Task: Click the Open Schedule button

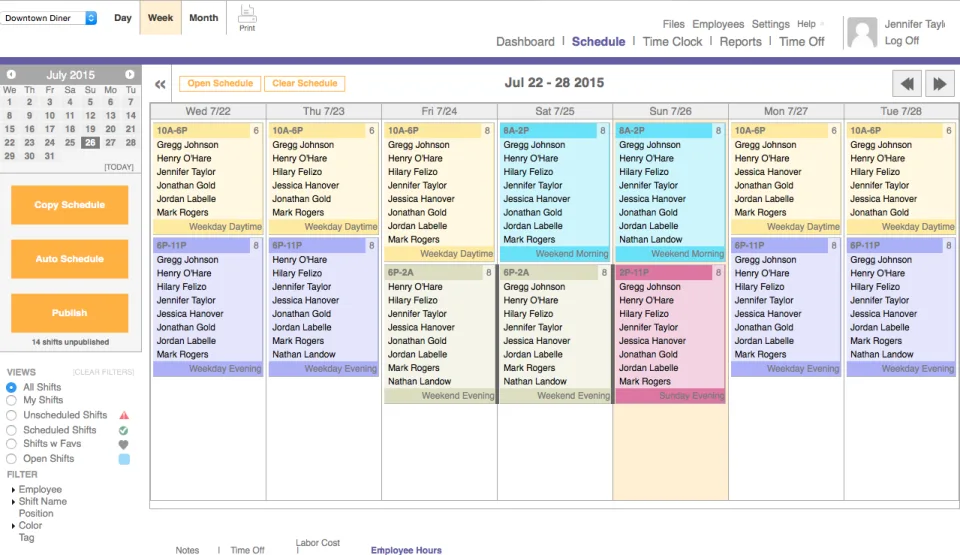Action: point(220,83)
